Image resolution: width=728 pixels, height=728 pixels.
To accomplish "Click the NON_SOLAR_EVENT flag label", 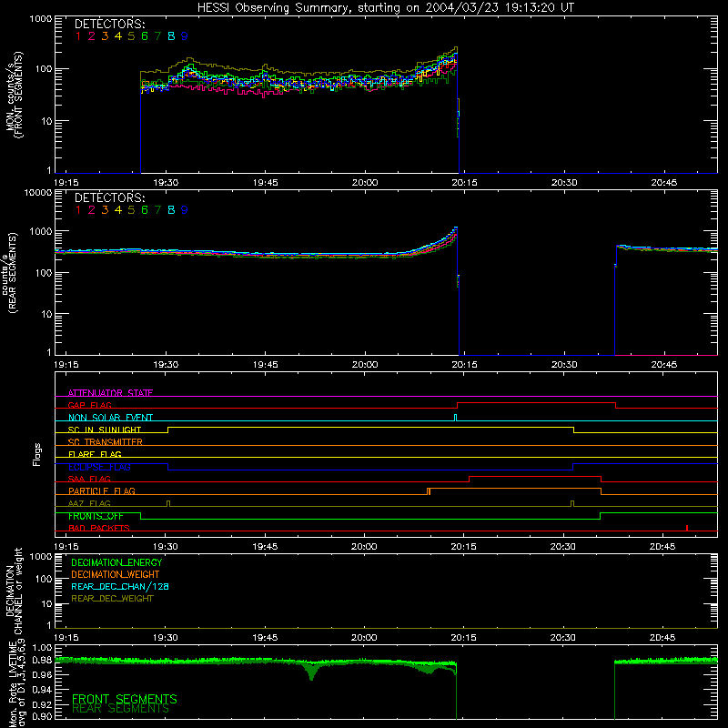I will [110, 418].
